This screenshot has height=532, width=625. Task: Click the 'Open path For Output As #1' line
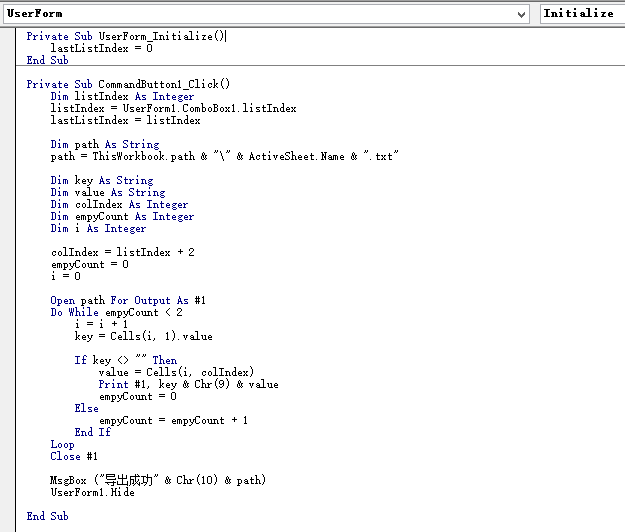click(128, 300)
